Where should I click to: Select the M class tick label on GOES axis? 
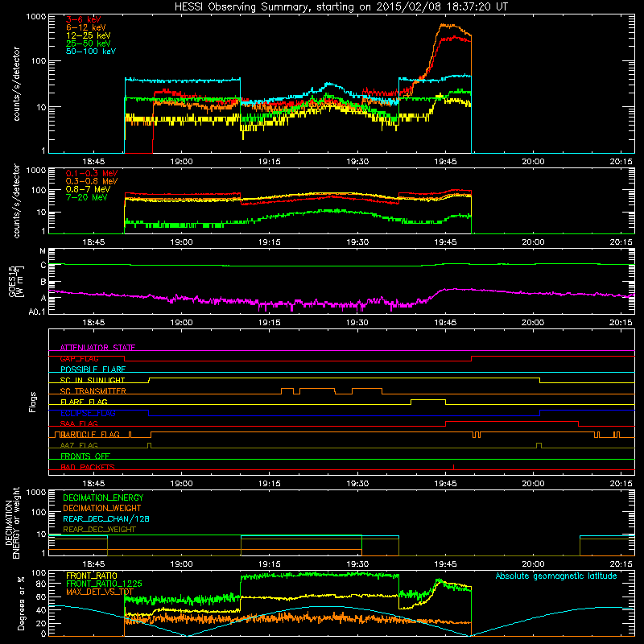click(43, 251)
